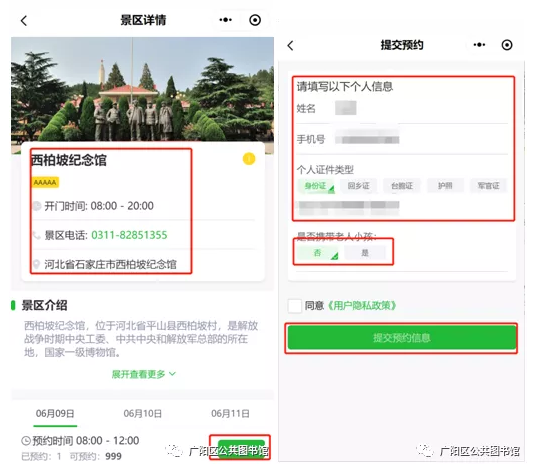Image resolution: width=534 pixels, height=470 pixels.
Task: Tap the AAAAA rating badge
Action: tap(45, 182)
